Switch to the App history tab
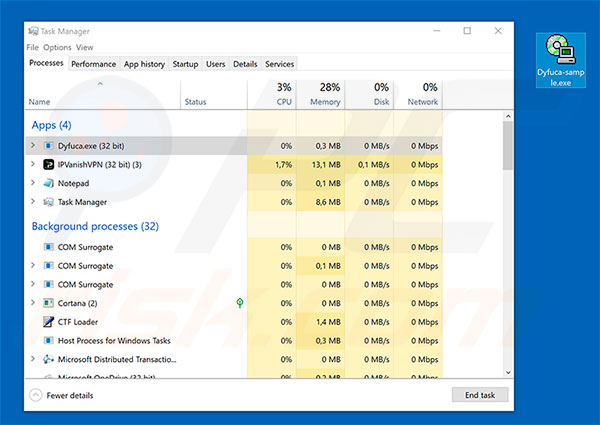 click(144, 64)
